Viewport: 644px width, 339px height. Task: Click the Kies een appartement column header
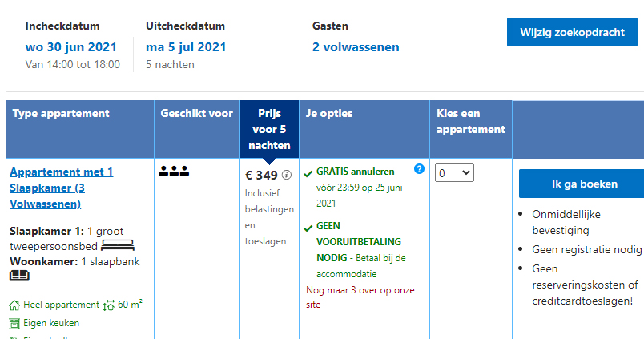tap(470, 121)
